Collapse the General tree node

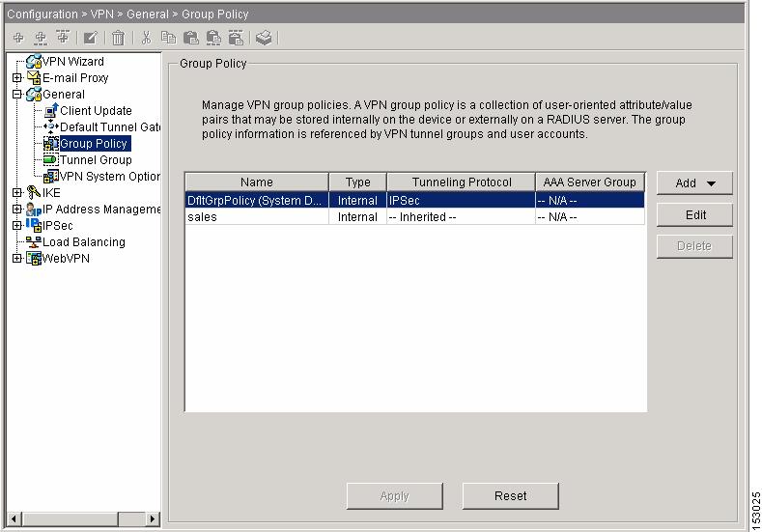(x=16, y=95)
